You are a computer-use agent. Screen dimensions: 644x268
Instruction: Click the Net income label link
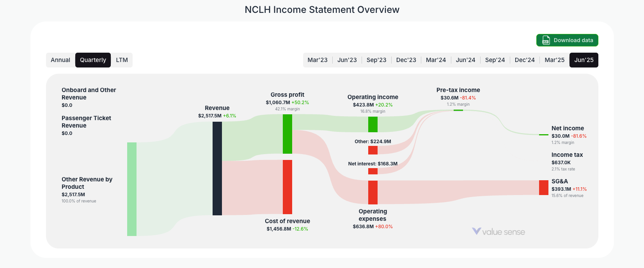pyautogui.click(x=567, y=128)
